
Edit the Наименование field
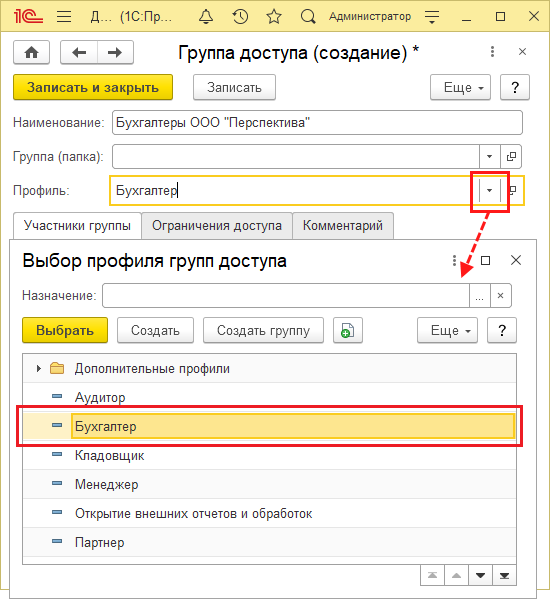317,122
